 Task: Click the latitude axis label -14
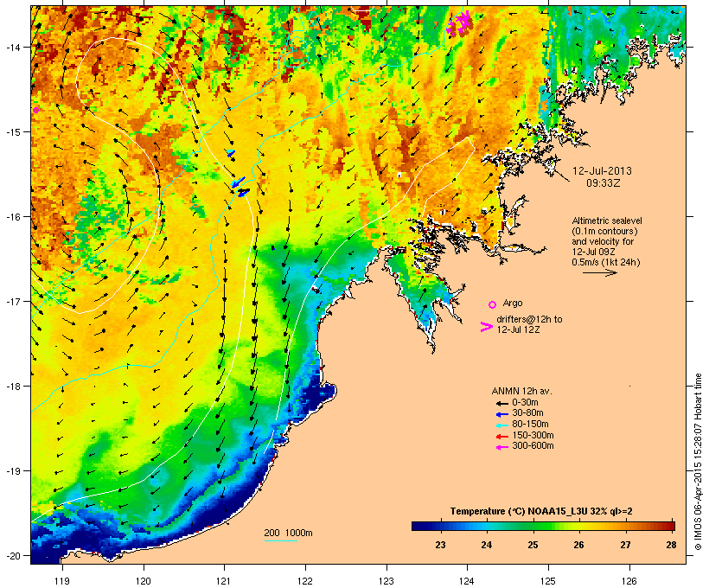pyautogui.click(x=12, y=47)
